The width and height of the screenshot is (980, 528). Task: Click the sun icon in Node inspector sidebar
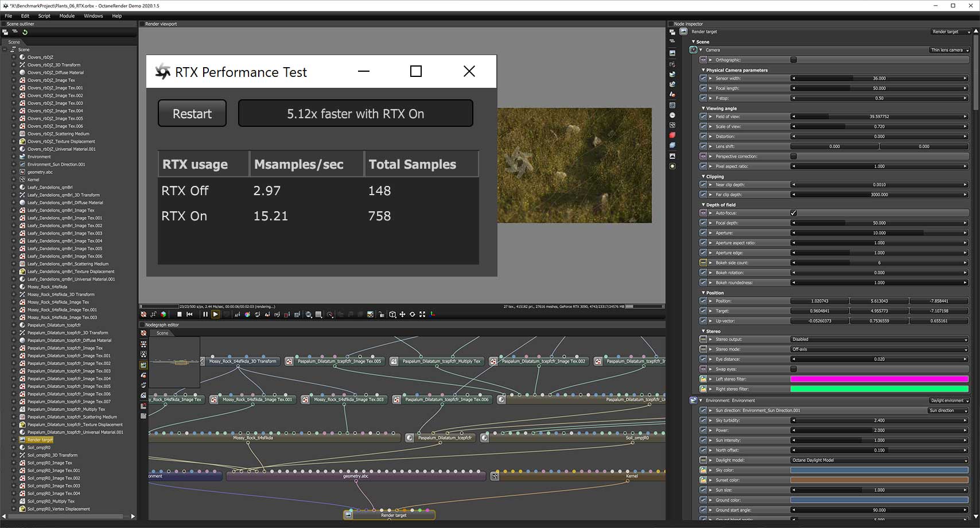pos(672,166)
